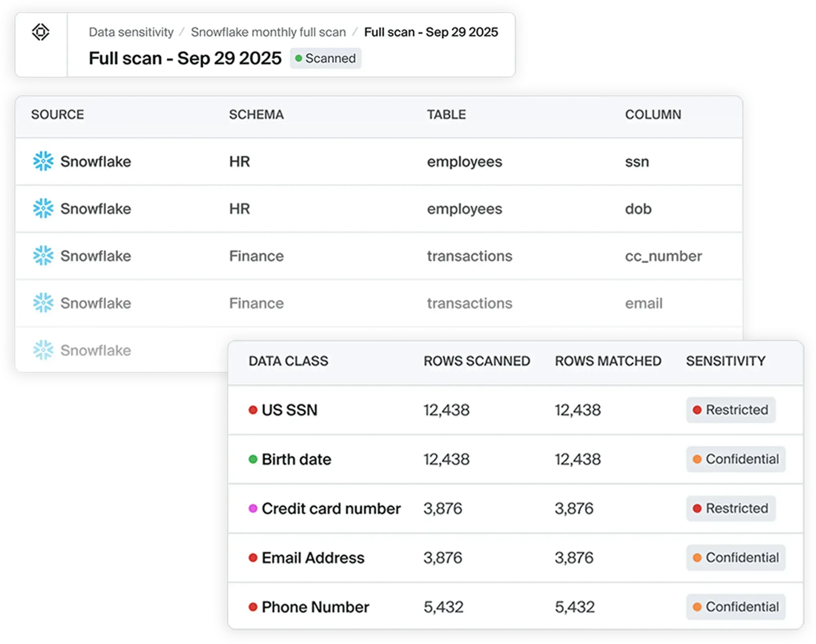Viewport: 816px width, 644px height.
Task: Click Snowflake icon in email row
Action: [x=43, y=303]
